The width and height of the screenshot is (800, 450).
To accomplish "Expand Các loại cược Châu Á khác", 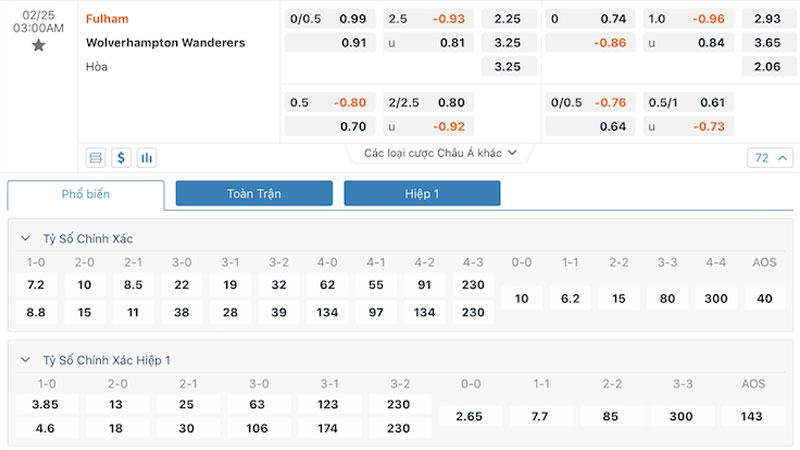I will point(440,153).
